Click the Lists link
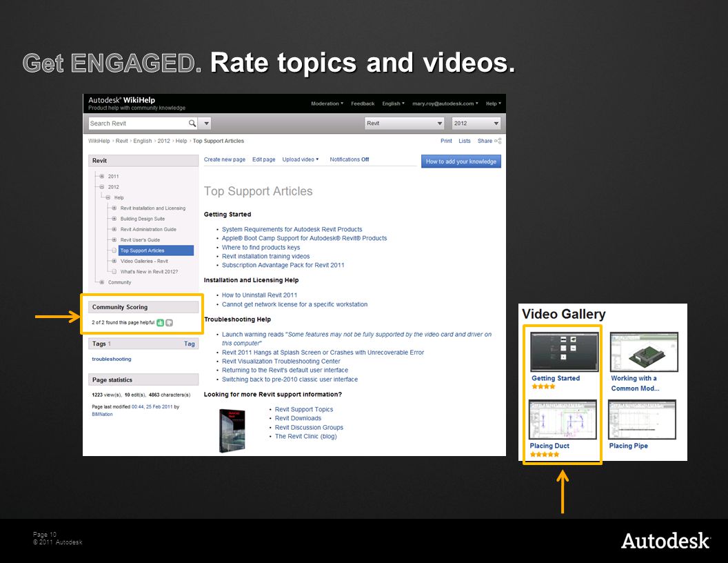This screenshot has width=728, height=563. point(464,141)
